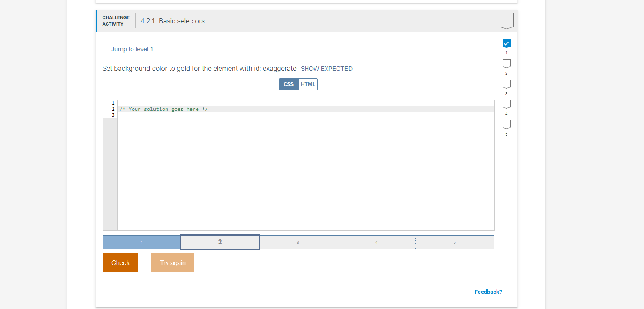Click the zyBooks 4.2.1 activity title
The width and height of the screenshot is (644, 309).
pos(173,21)
